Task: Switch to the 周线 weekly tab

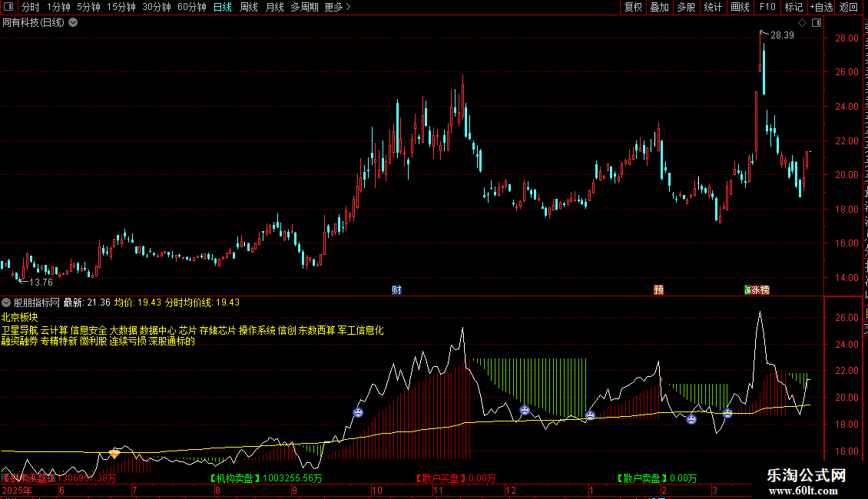Action: [249, 7]
